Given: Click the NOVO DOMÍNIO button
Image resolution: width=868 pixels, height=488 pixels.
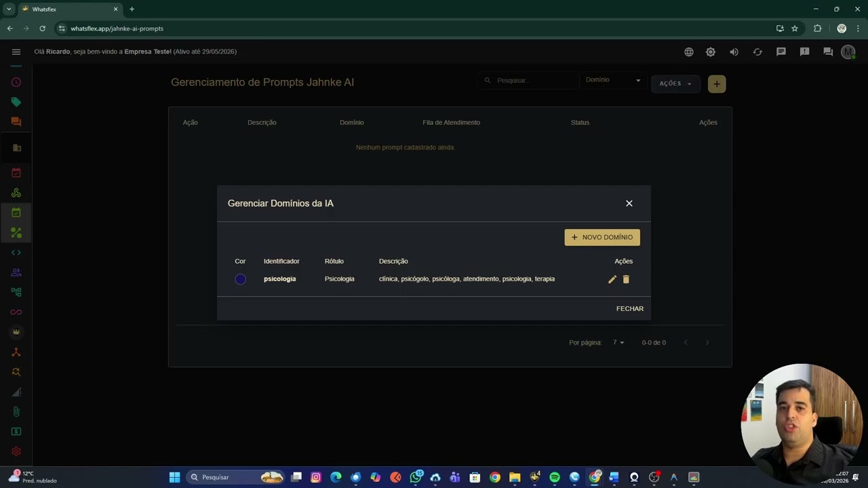Looking at the screenshot, I should [602, 237].
